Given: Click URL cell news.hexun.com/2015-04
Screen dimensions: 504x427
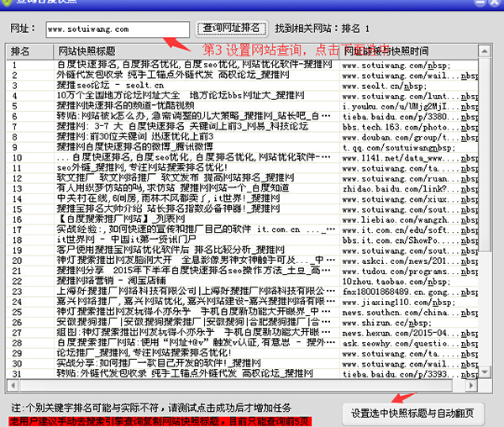Looking at the screenshot, I should click(x=410, y=333).
